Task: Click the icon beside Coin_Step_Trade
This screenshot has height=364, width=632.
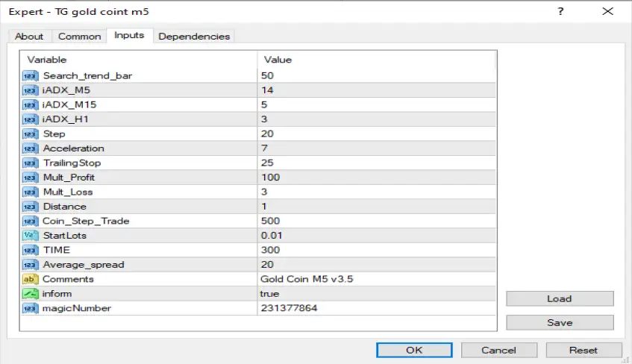Action: click(x=31, y=221)
